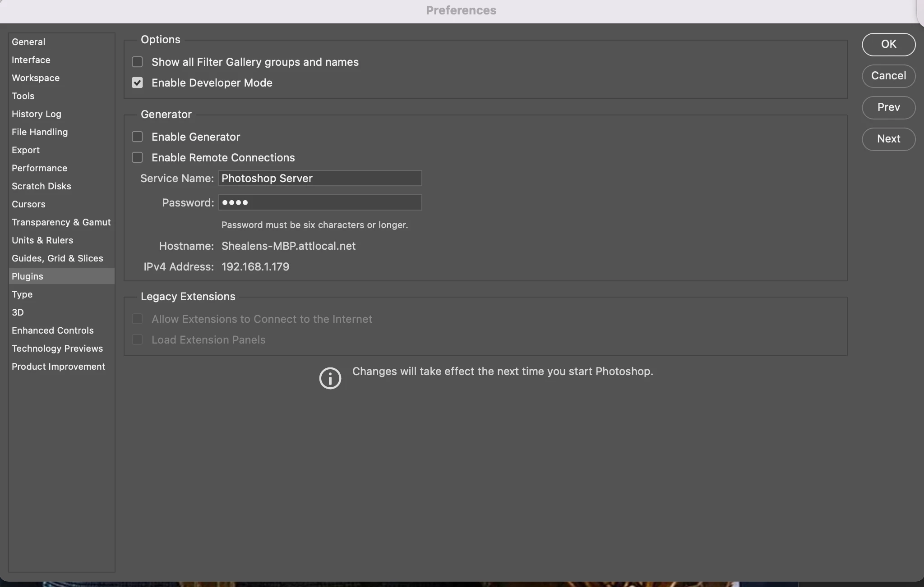Choose Transparency & Gamut category
Image resolution: width=924 pixels, height=587 pixels.
click(x=61, y=222)
